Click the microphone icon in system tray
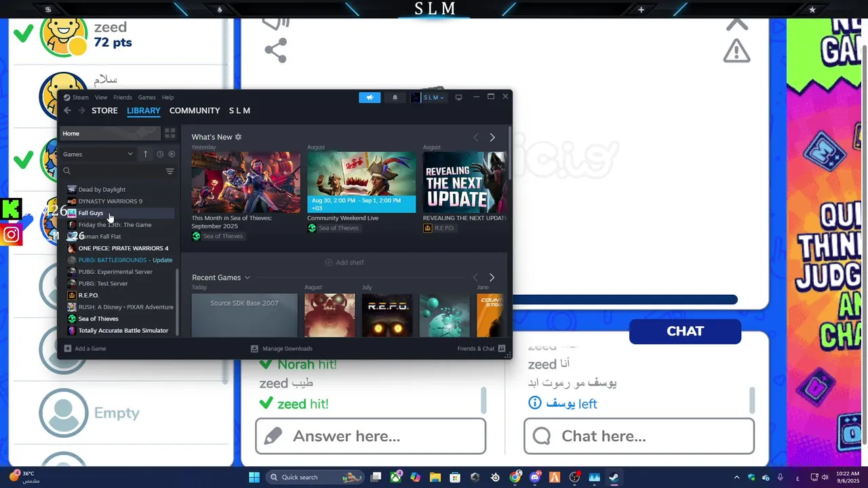The width and height of the screenshot is (868, 488). 781,477
